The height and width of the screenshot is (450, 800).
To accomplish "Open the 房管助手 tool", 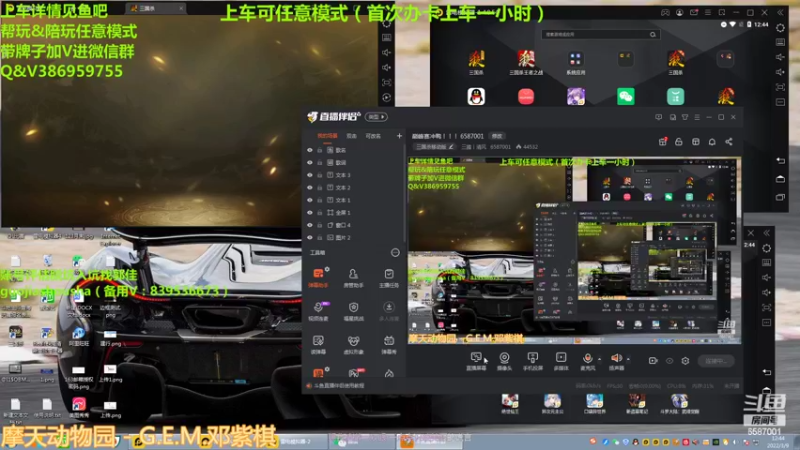I will coord(353,278).
